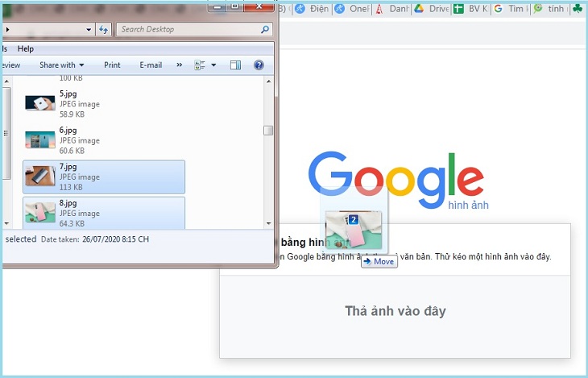Click the Date taken value in details pane

115,239
